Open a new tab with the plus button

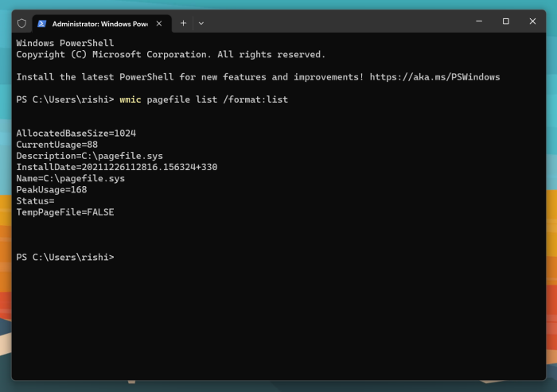[183, 23]
